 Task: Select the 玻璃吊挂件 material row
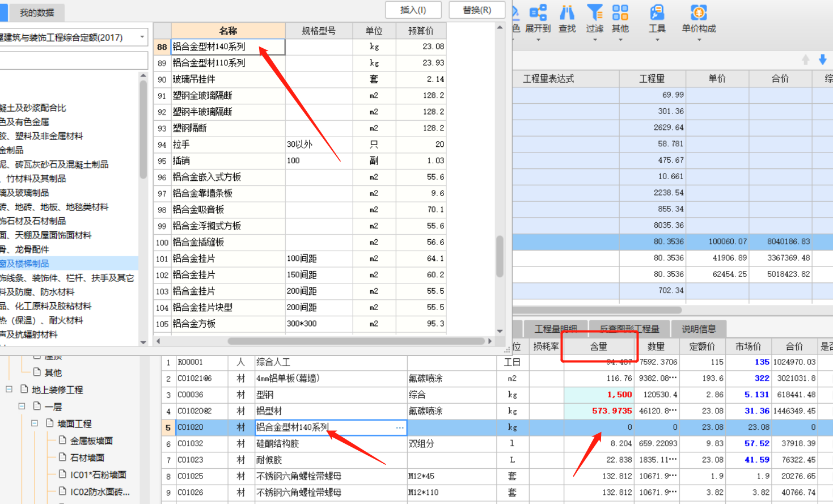pyautogui.click(x=300, y=79)
